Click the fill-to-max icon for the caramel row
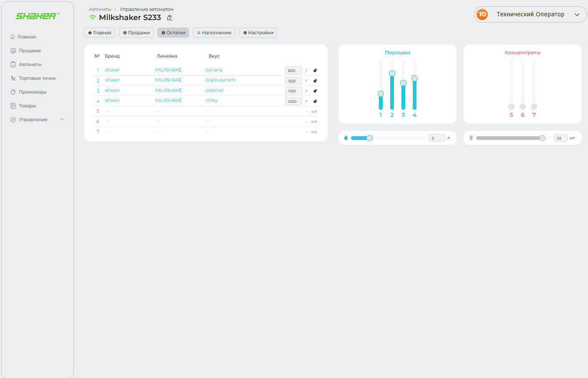The width and height of the screenshot is (588, 378). click(315, 91)
